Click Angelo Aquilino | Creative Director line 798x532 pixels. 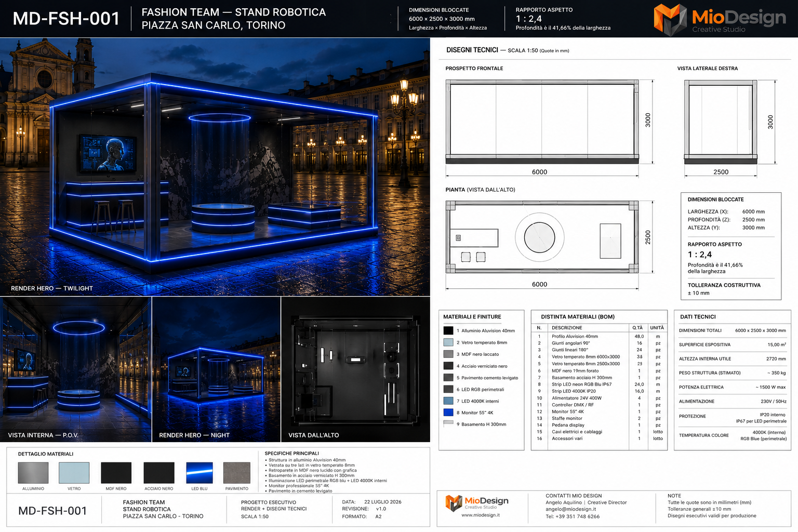click(x=586, y=502)
